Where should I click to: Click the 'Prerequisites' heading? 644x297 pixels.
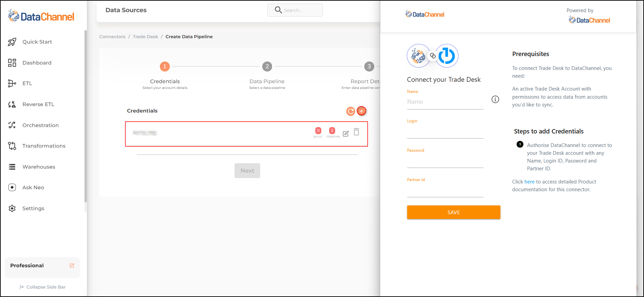(530, 54)
